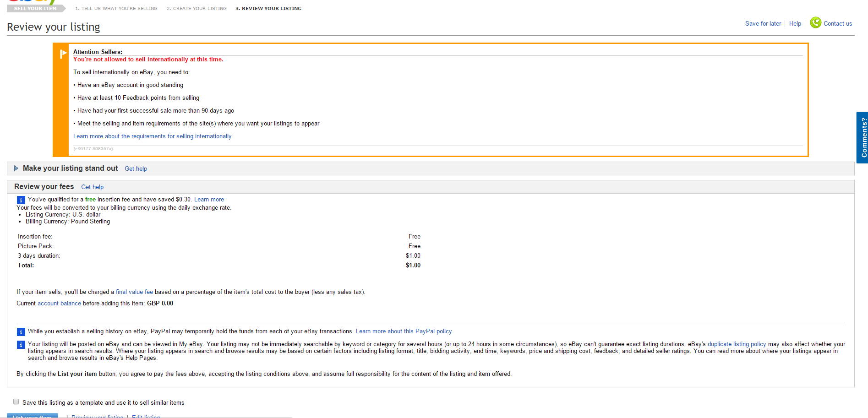The height and width of the screenshot is (418, 868).
Task: Select step 3 Review your listing
Action: [x=268, y=9]
